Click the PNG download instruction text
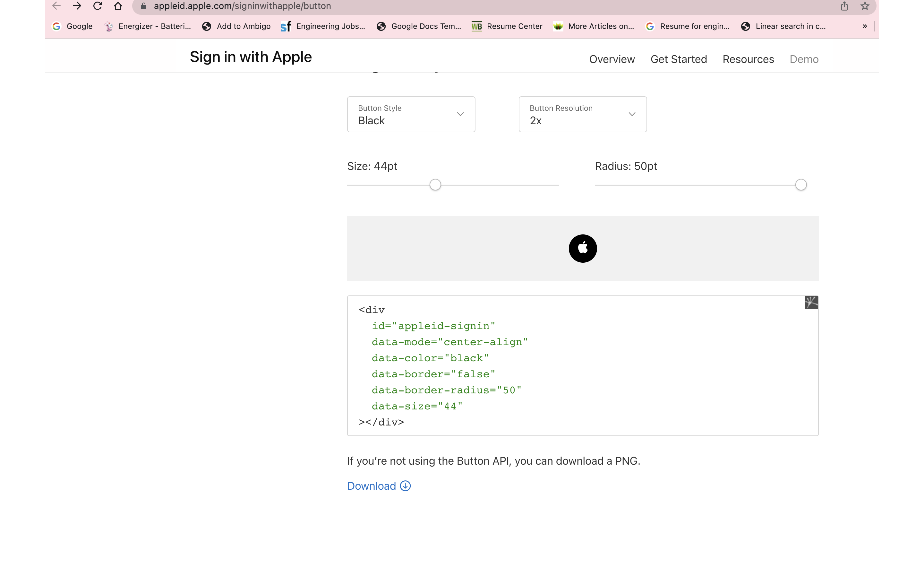The image size is (924, 578). [493, 461]
